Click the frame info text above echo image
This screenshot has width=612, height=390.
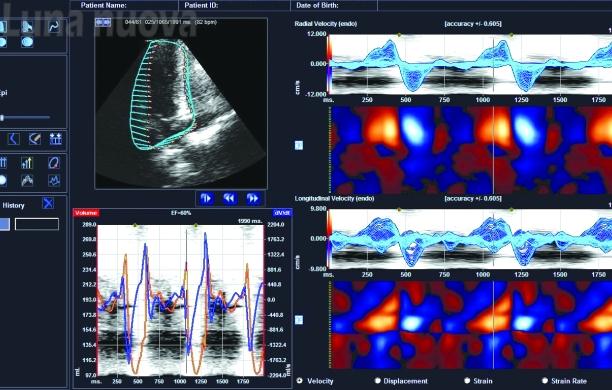point(171,22)
